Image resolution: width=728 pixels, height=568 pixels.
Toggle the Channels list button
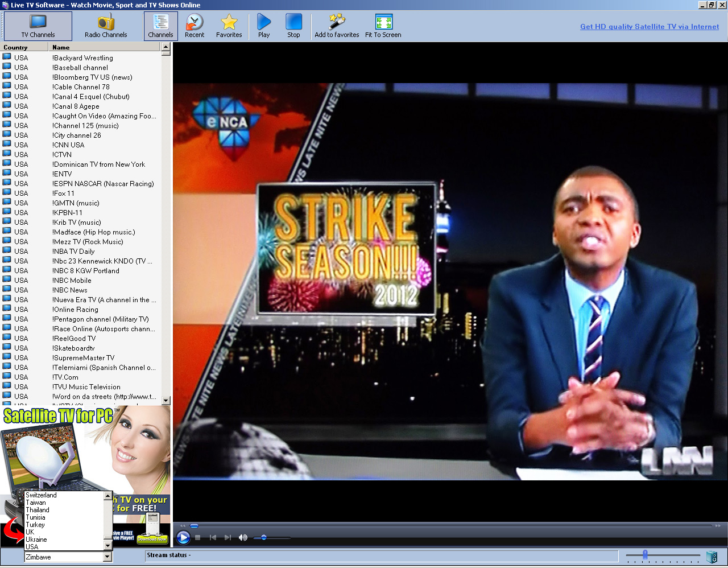click(x=160, y=26)
